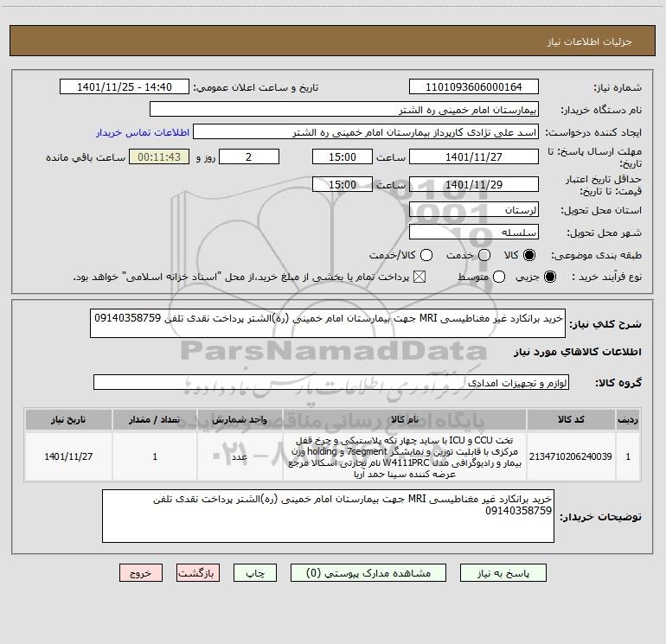Click the تاریخ نیاز column header
This screenshot has height=644, width=666.
pos(68,419)
